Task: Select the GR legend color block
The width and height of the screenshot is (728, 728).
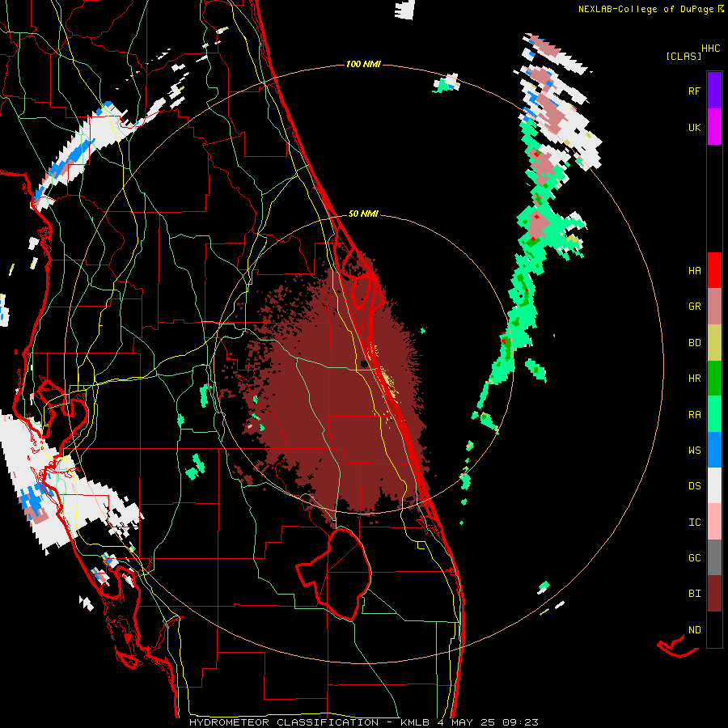Action: tap(714, 306)
